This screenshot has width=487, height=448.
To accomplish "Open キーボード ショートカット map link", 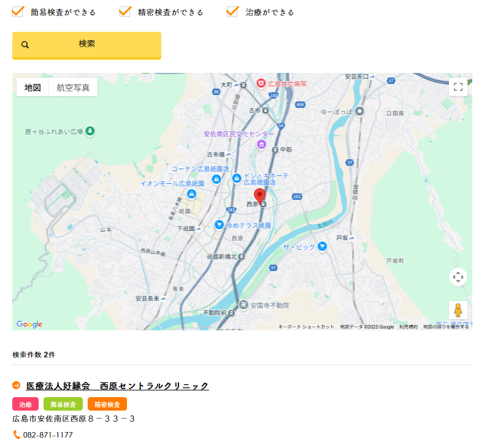I will (306, 327).
